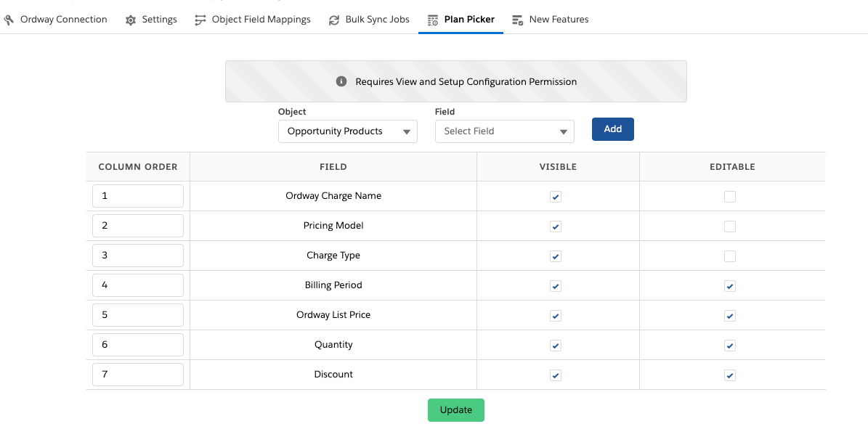The width and height of the screenshot is (868, 445).
Task: Click the New Features list icon
Action: tap(518, 20)
